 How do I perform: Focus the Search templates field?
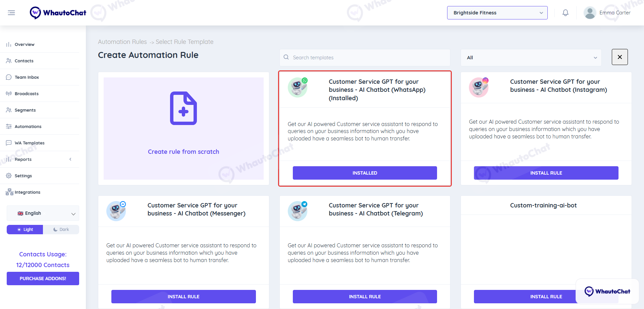[365, 58]
